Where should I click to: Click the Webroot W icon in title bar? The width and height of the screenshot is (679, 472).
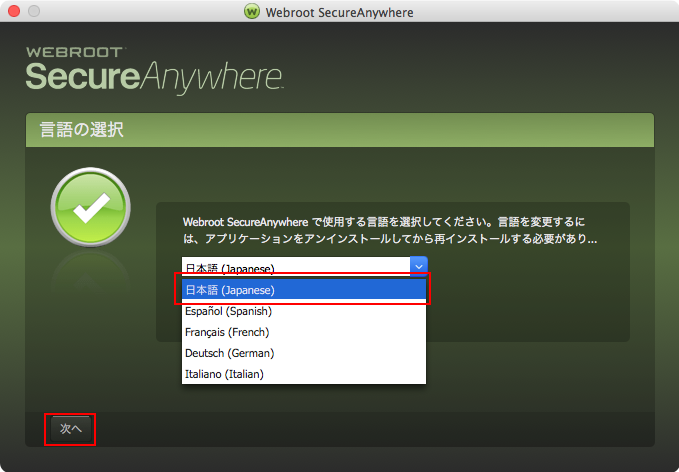click(252, 11)
